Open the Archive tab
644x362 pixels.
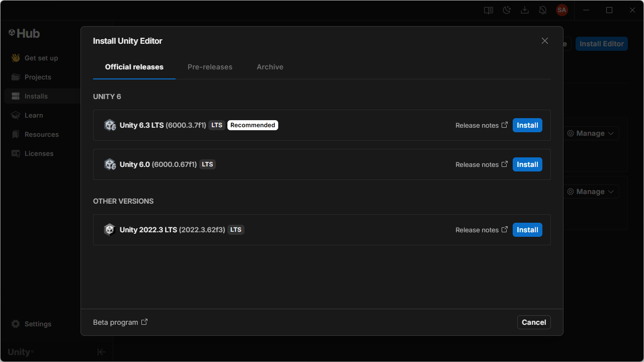[270, 67]
